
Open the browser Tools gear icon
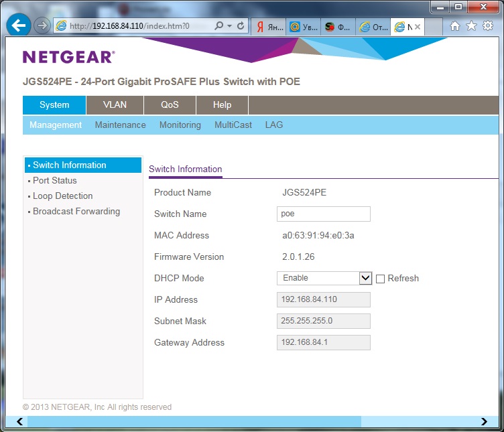pos(488,25)
